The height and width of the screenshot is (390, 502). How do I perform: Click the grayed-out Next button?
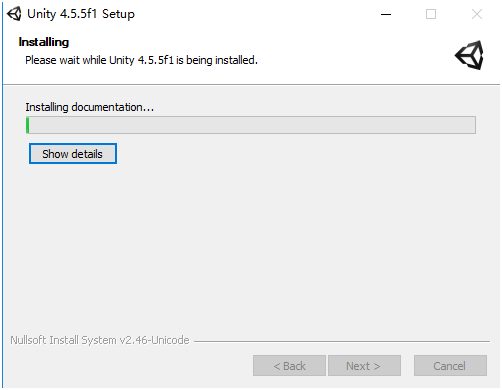coord(364,366)
